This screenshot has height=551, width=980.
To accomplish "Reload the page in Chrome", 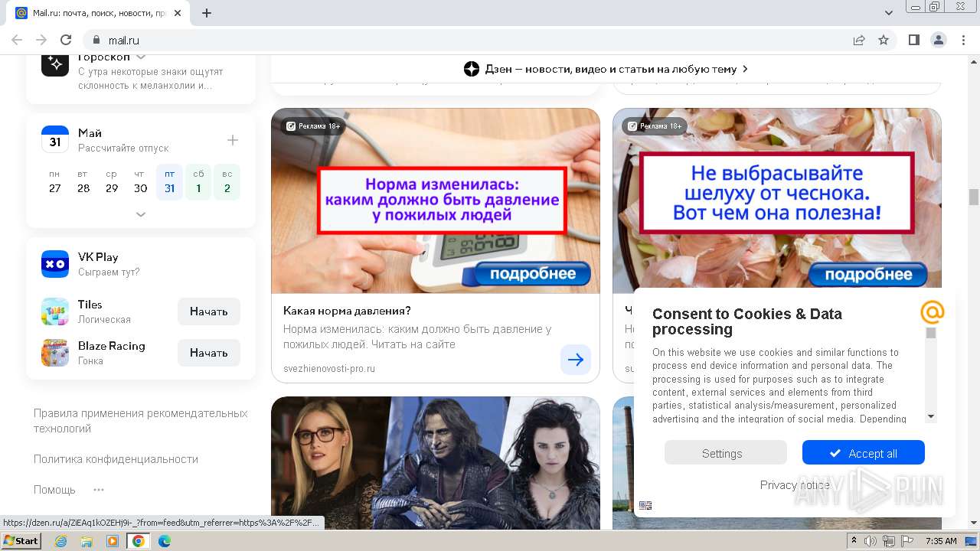I will pos(66,40).
